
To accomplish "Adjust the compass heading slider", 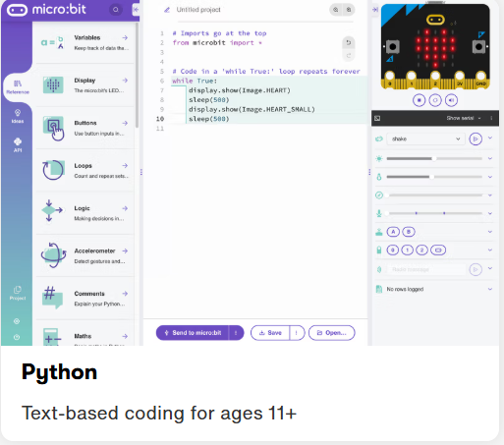I will [x=434, y=195].
